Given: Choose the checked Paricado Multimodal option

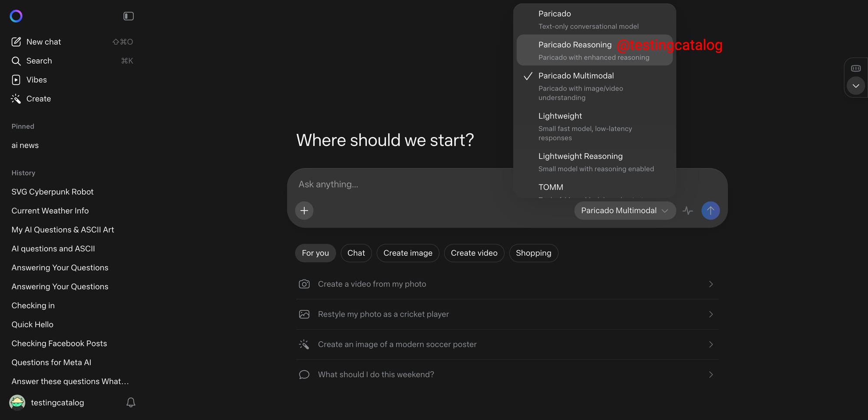Looking at the screenshot, I should (x=595, y=86).
